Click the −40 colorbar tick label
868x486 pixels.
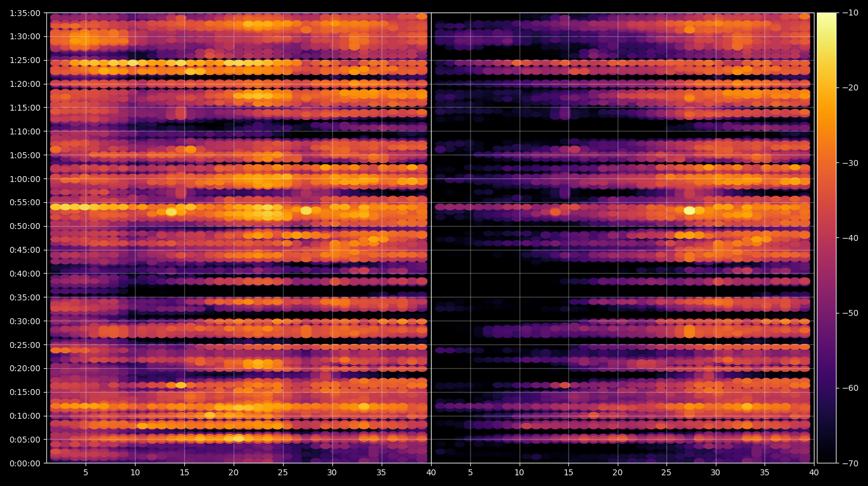[850, 238]
